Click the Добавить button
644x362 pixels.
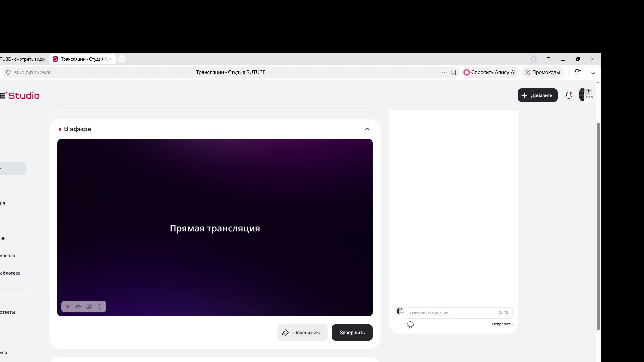point(537,95)
